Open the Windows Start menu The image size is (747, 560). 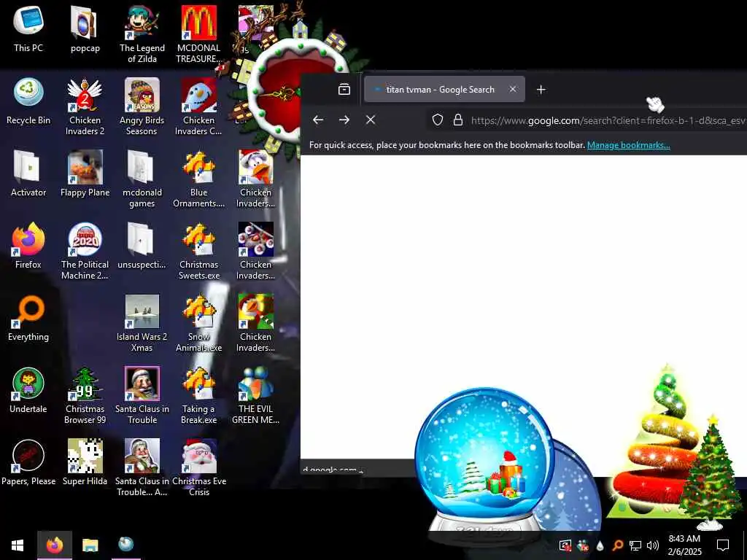[x=18, y=545]
